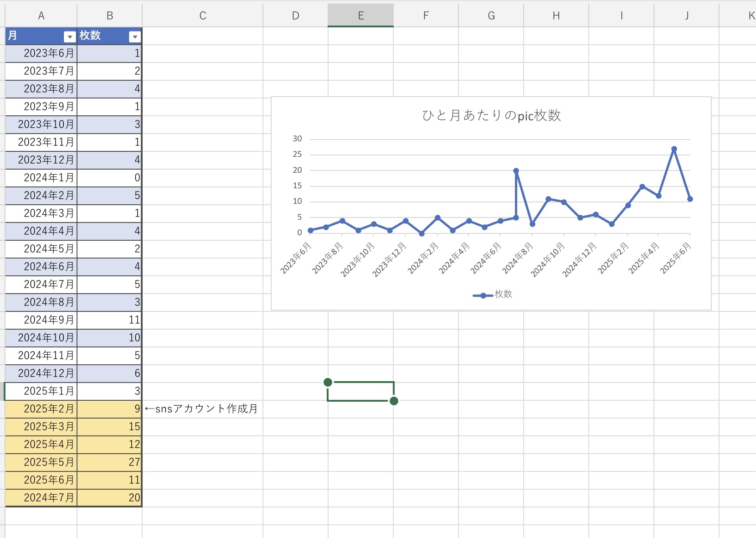Select the 2025年3月 month cell
756x538 pixels.
tap(41, 427)
